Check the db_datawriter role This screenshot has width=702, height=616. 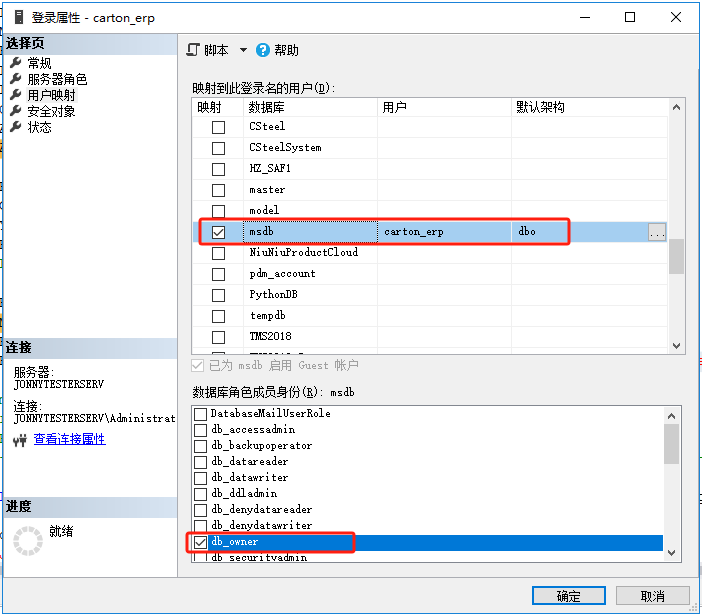(x=200, y=478)
